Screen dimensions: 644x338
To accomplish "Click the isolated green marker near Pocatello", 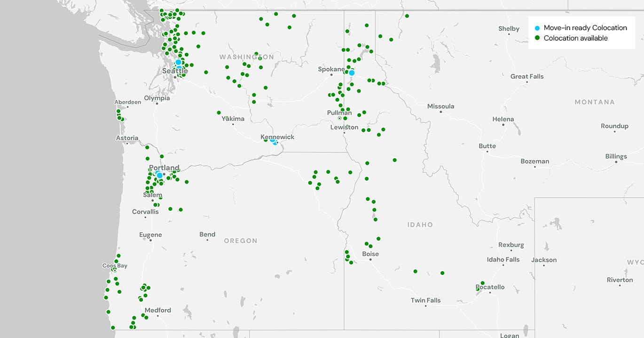I will pos(482,282).
